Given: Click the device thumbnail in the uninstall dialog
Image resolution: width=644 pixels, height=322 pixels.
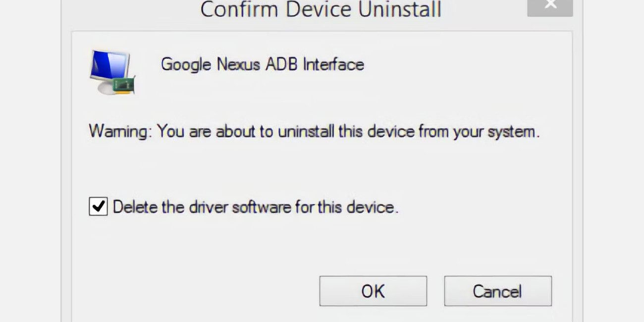Looking at the screenshot, I should pos(111,72).
